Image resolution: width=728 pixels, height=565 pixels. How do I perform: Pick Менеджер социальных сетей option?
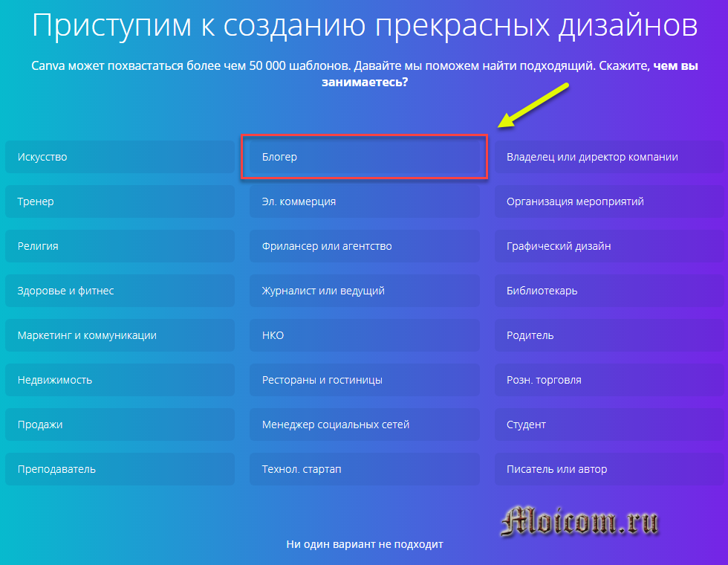tap(364, 424)
